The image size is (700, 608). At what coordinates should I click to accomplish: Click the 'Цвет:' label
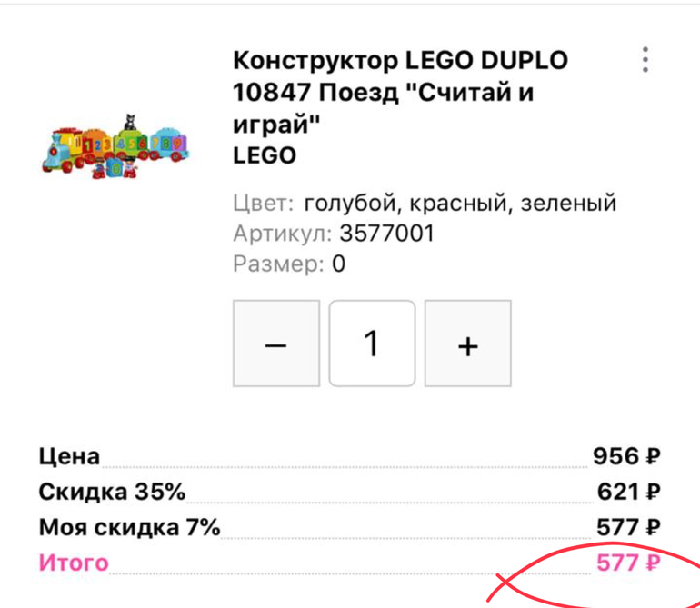coord(263,203)
